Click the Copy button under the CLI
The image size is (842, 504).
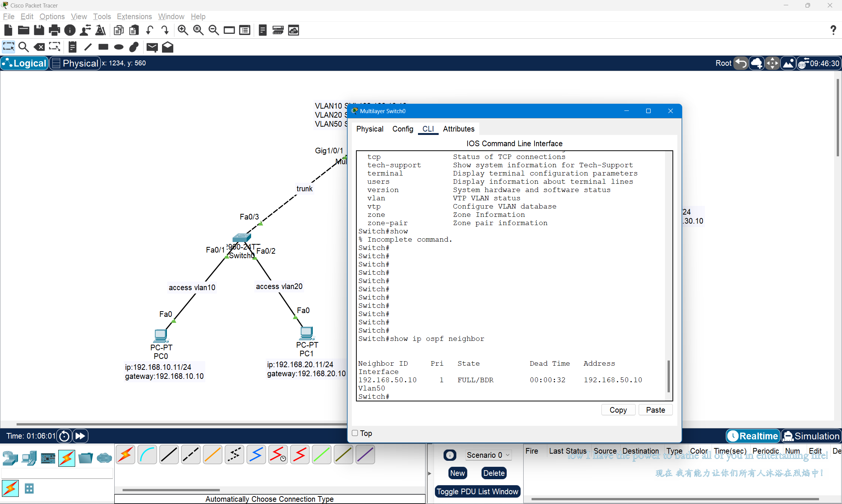point(618,410)
